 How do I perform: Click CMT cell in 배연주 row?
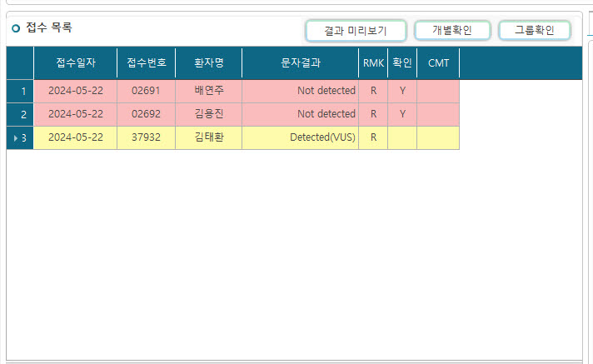click(x=438, y=91)
